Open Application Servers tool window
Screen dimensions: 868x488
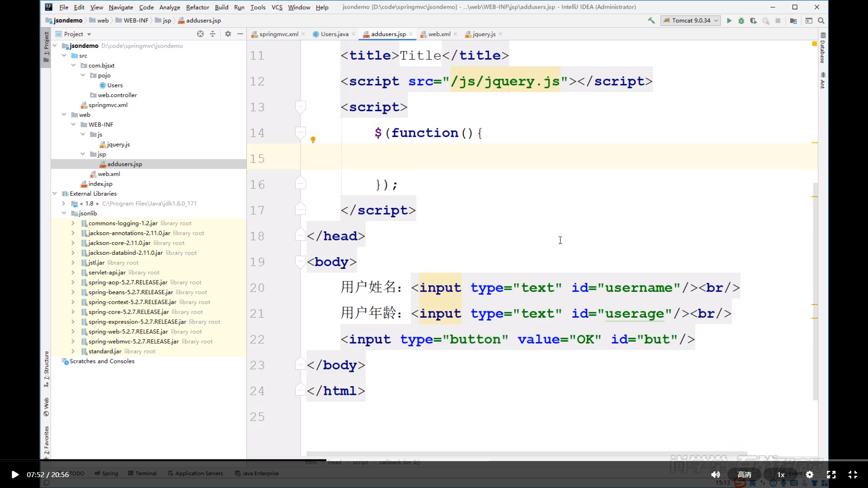[195, 474]
